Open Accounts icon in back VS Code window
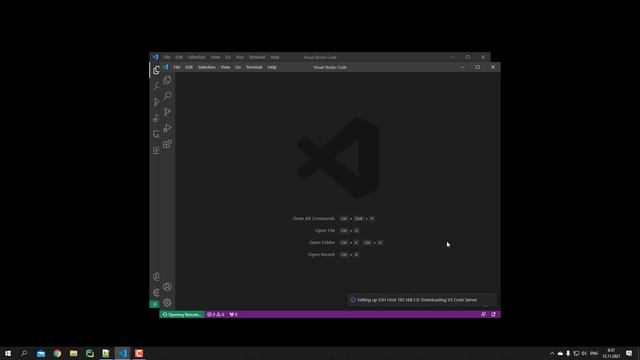Image resolution: width=640 pixels, height=360 pixels. (x=156, y=277)
